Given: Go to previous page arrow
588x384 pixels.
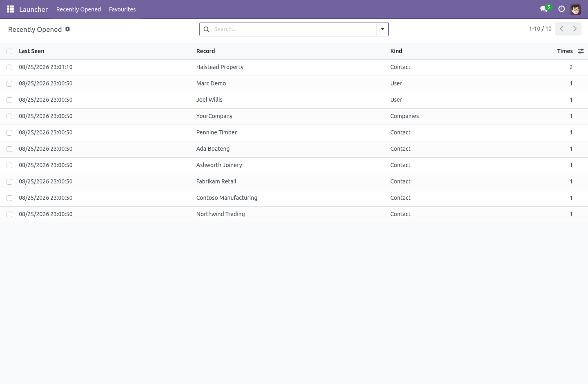Looking at the screenshot, I should (x=561, y=29).
